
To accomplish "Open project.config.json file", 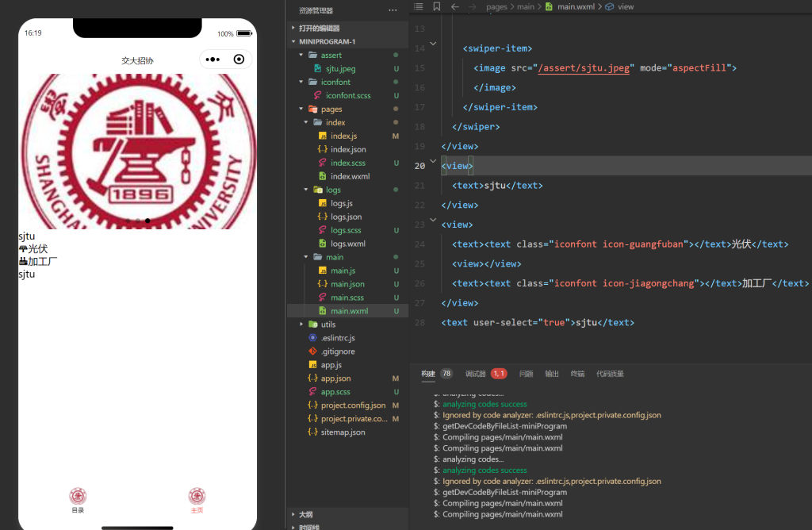I will [353, 405].
